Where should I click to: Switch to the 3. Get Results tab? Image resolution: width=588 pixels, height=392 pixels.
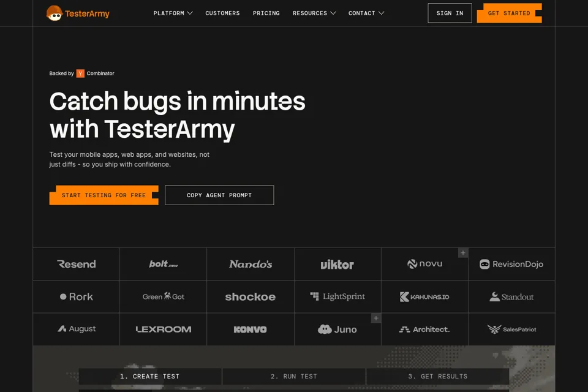click(437, 376)
